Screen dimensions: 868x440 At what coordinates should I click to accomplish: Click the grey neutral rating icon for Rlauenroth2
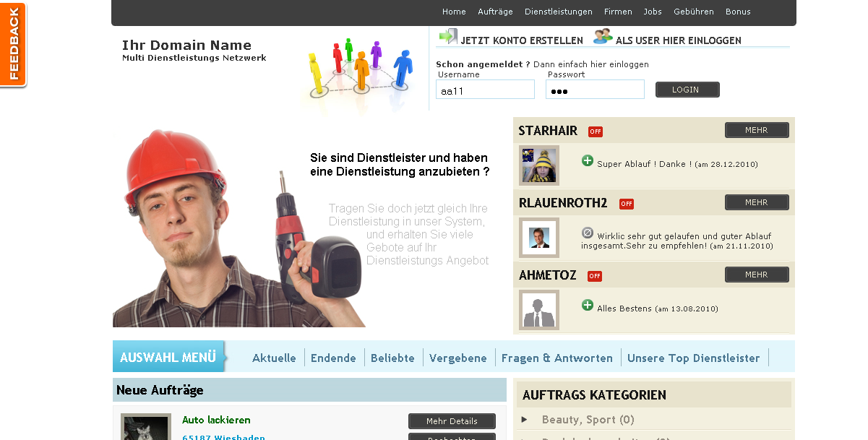[588, 233]
